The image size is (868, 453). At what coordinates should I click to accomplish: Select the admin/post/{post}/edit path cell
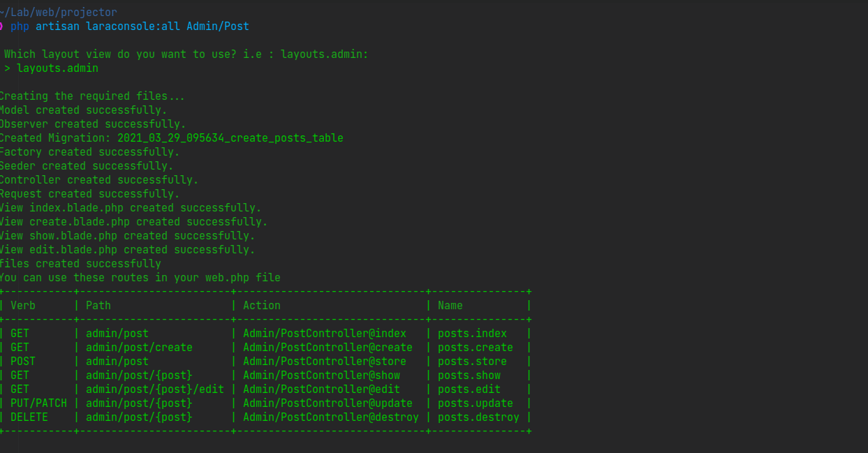pos(155,389)
